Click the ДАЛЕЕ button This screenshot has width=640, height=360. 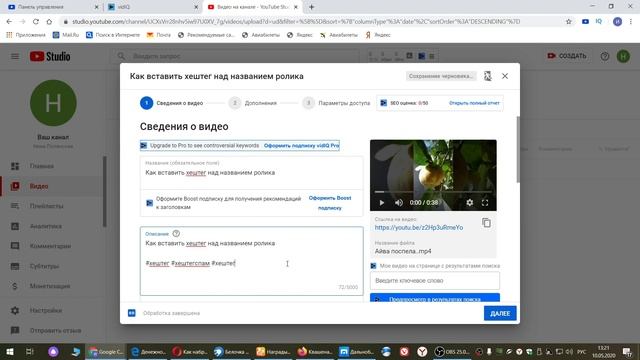[x=500, y=313]
